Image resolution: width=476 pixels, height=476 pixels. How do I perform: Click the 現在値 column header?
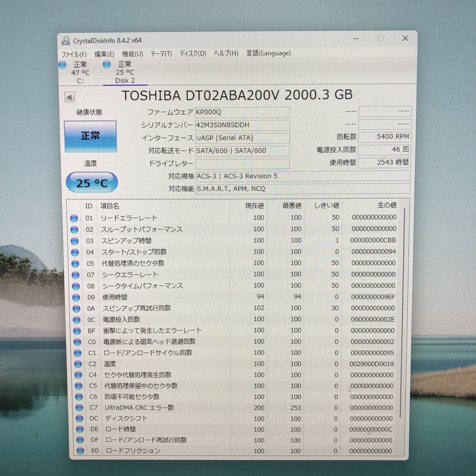[x=255, y=205]
